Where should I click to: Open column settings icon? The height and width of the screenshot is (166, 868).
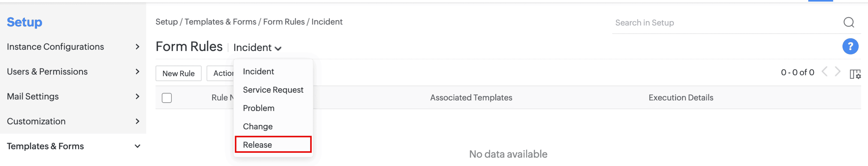[x=855, y=74]
